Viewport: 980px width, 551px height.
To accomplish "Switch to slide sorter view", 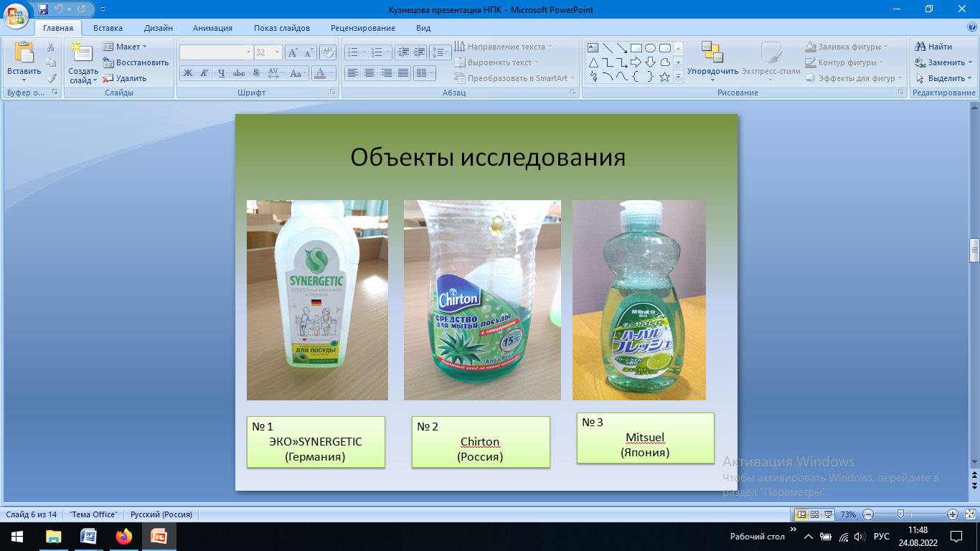I will 814,514.
